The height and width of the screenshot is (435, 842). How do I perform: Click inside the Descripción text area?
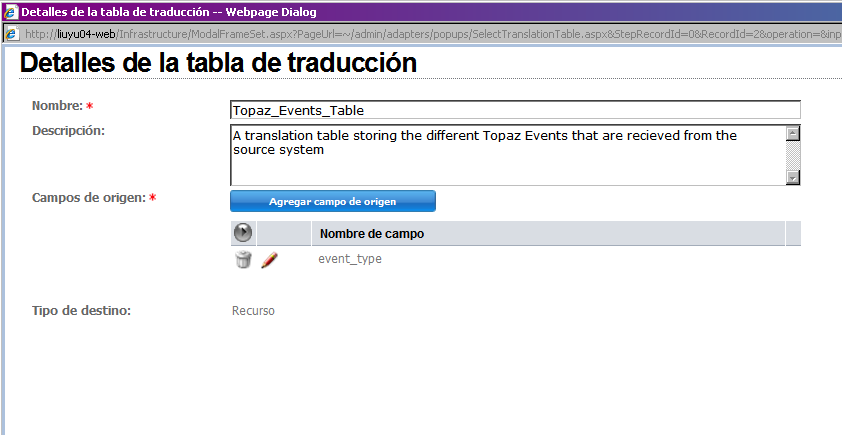508,156
